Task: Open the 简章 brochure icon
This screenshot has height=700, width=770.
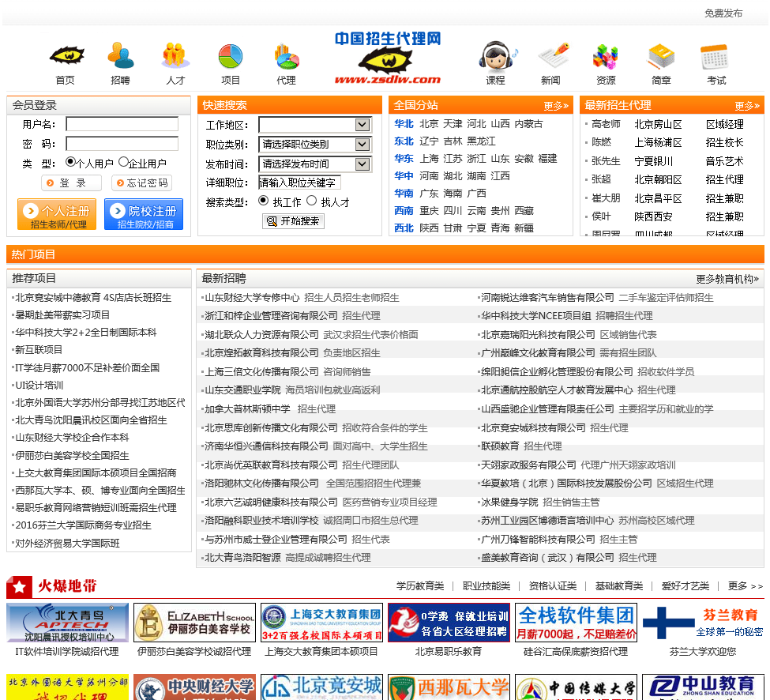Action: (661, 56)
